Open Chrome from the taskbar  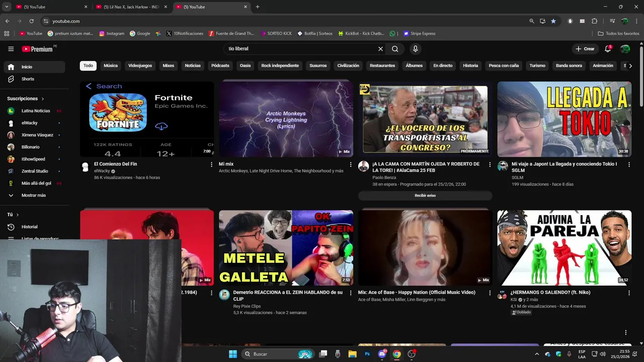(396, 354)
